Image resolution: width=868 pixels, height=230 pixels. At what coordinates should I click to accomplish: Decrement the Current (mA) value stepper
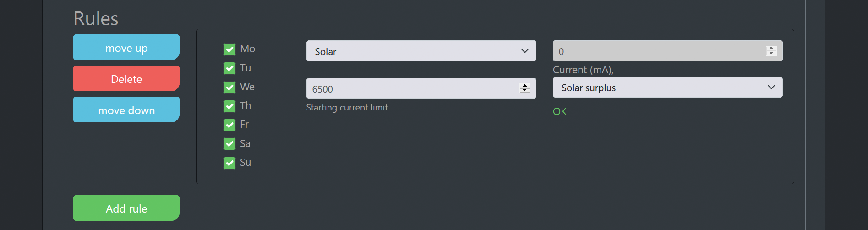771,53
